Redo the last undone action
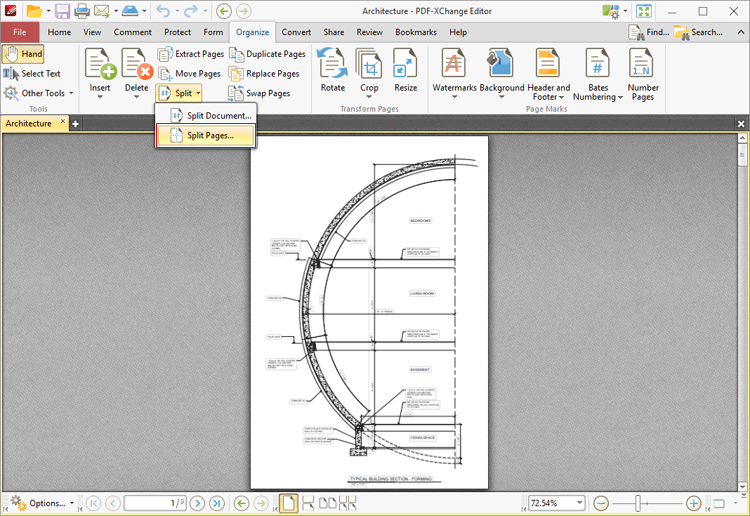This screenshot has width=750, height=516. 191,11
